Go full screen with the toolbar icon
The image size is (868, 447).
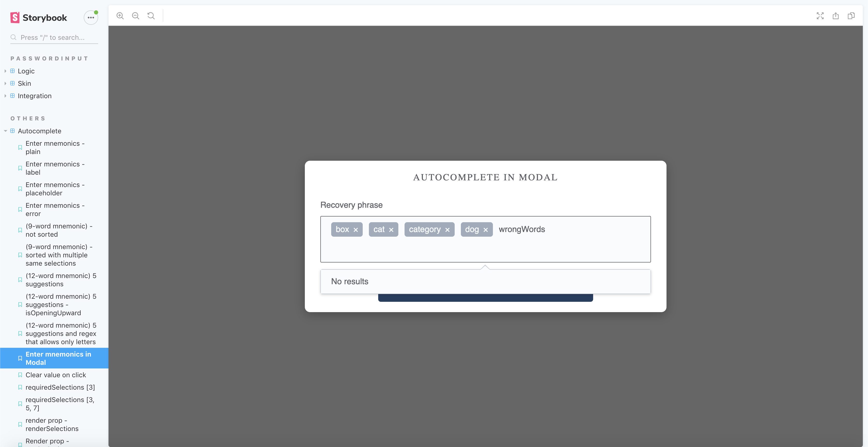tap(820, 16)
